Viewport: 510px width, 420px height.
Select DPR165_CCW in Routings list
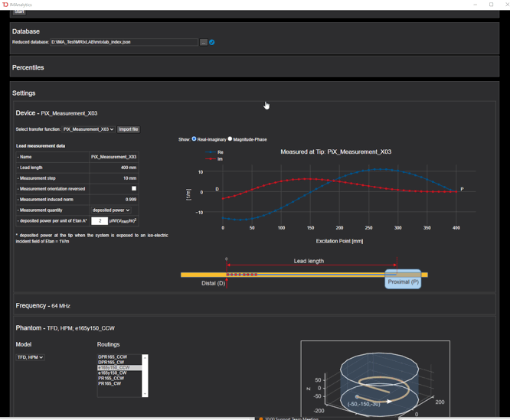113,357
